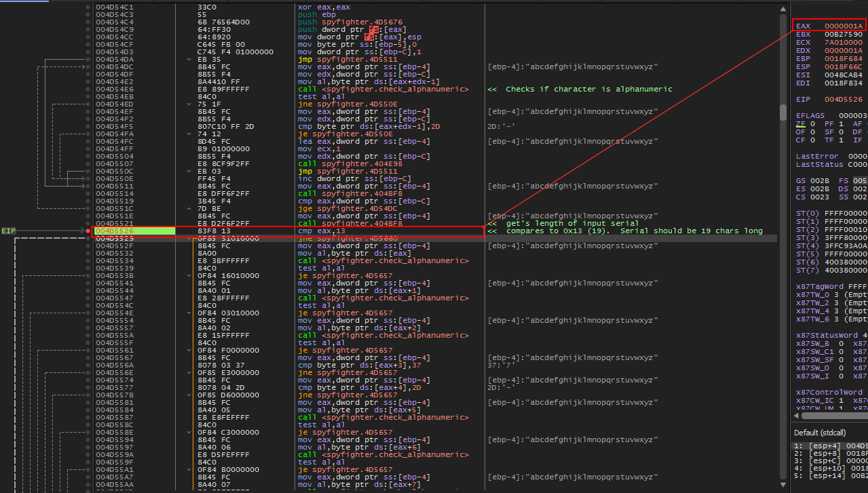Click the EIP marker label in the left gutter
Viewport: 868px width, 493px height.
click(8, 231)
